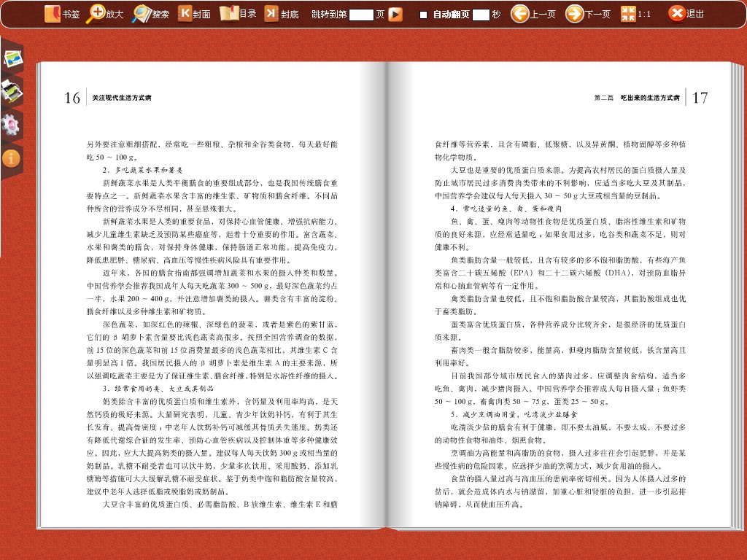Viewport: 747px width, 560px height.
Task: Open the orange info icon in sidebar
Action: pyautogui.click(x=11, y=157)
